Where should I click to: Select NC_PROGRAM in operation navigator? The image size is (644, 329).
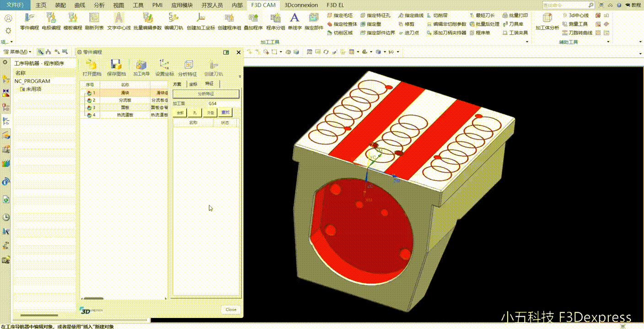click(32, 81)
